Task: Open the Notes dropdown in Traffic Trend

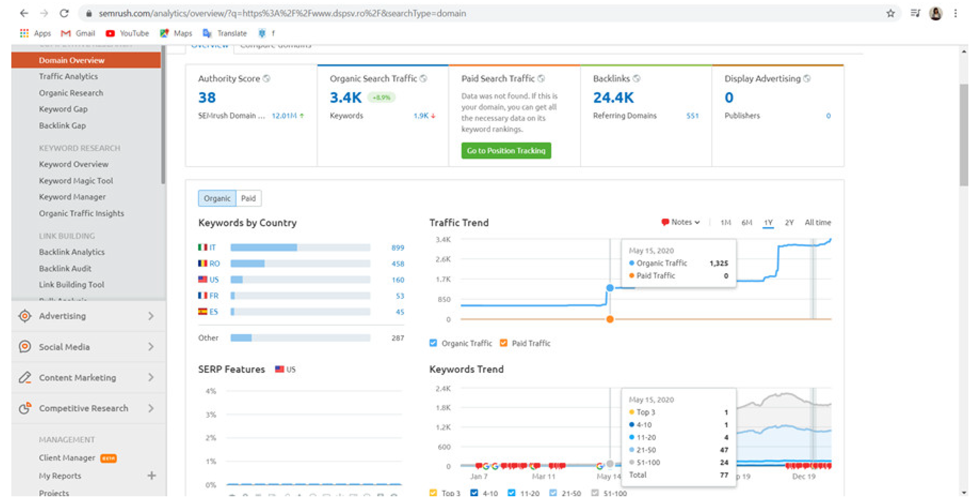Action: click(681, 222)
